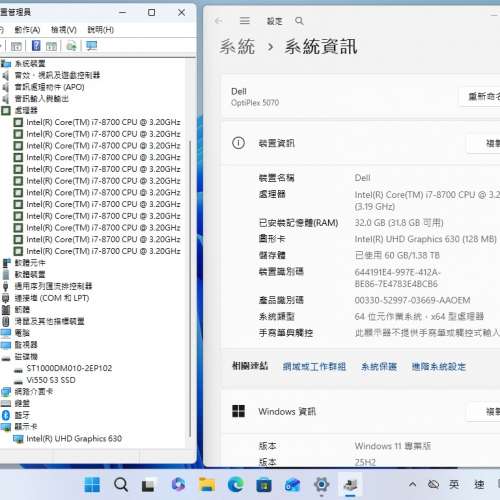Select the 通用序列匯流排控制器 USB icon
The width and height of the screenshot is (500, 500).
(x=5, y=286)
